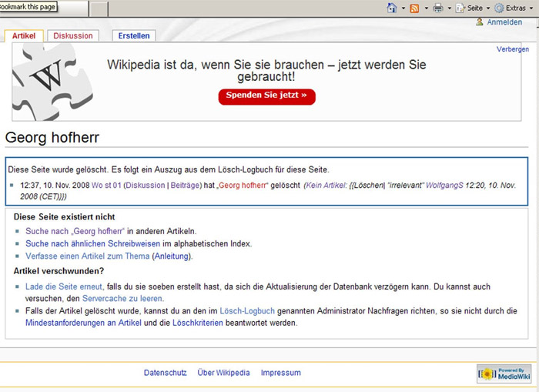Click the Home icon in browser toolbar

(392, 8)
